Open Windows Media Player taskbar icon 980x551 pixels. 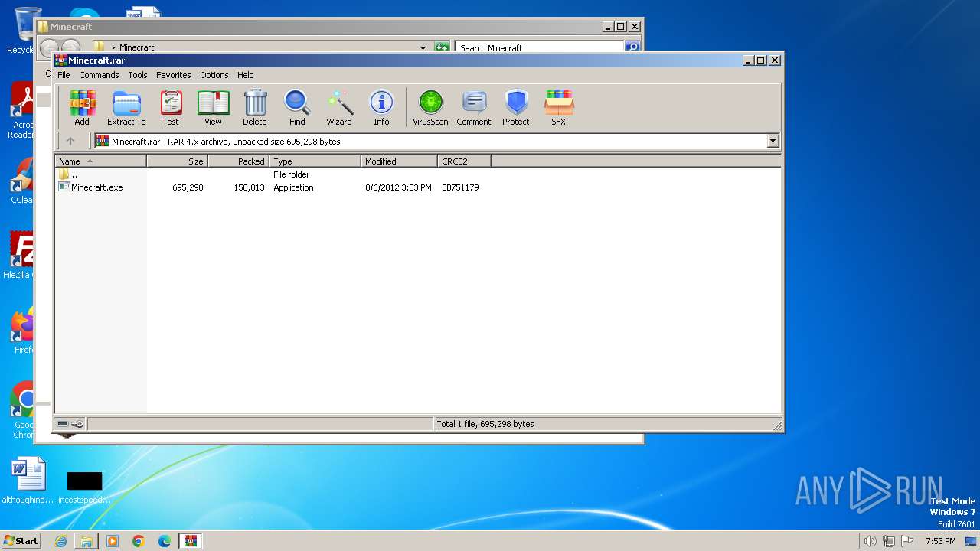coord(113,541)
